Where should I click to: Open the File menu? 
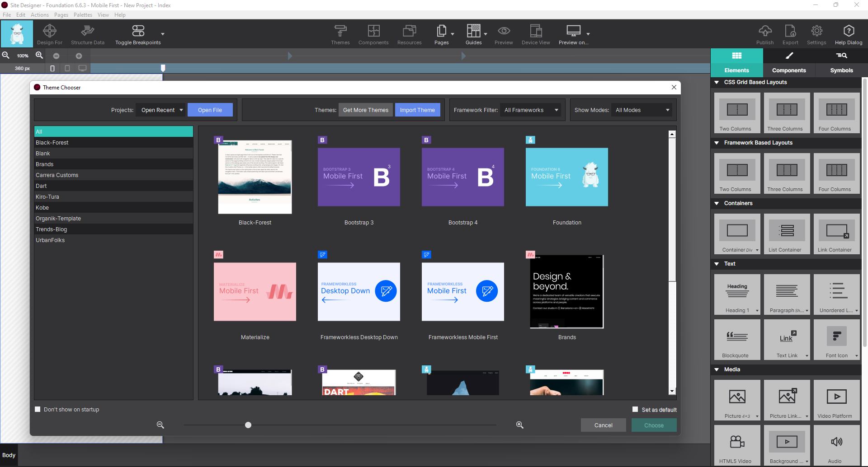coord(7,15)
